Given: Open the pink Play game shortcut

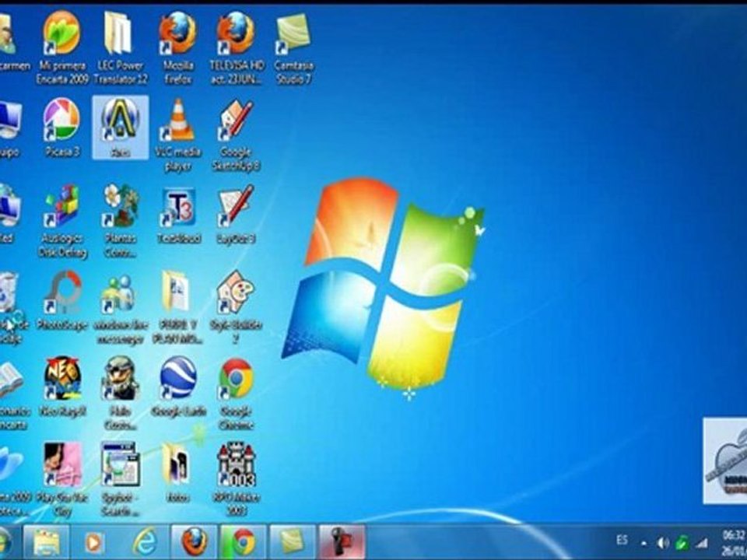Looking at the screenshot, I should (x=62, y=479).
